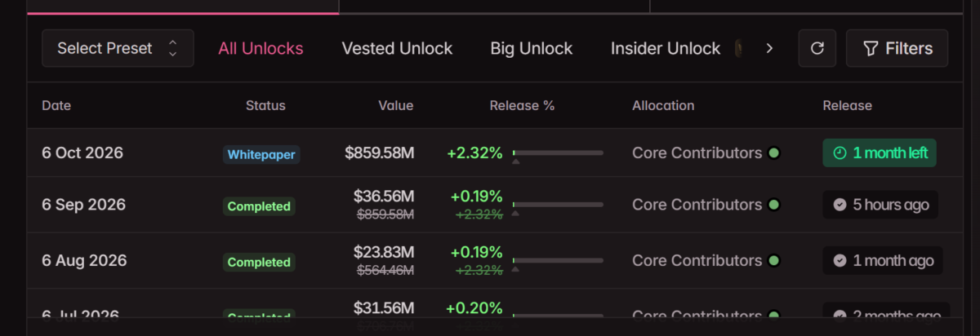Image resolution: width=980 pixels, height=336 pixels.
Task: Click the up-down arrows in Select Preset
Action: point(172,48)
